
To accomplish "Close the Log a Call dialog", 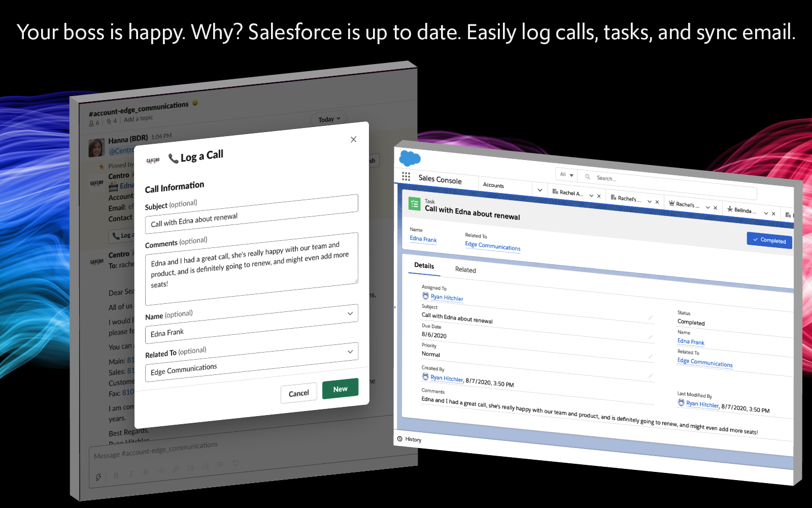I will pos(354,139).
